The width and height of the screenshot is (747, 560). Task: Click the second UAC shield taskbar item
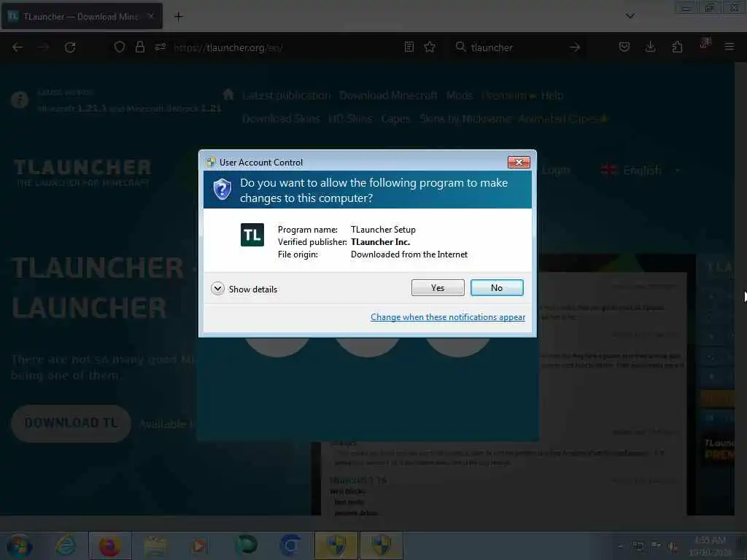point(381,545)
